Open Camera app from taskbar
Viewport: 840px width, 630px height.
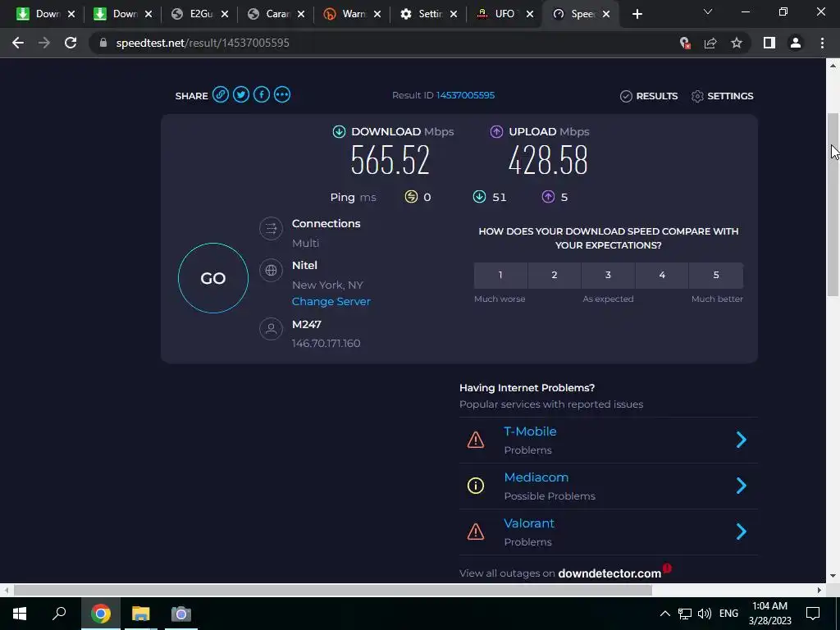[181, 614]
